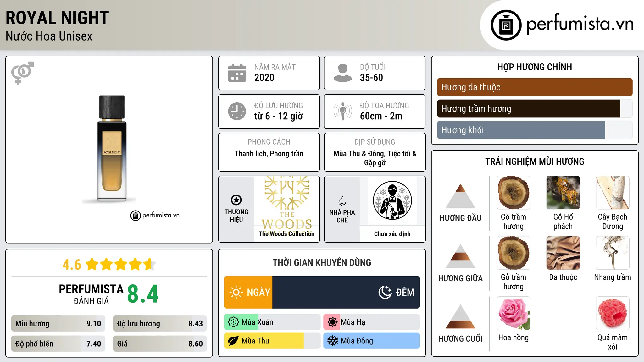Select the dark Đêm segment of the time bar

pos(346,292)
